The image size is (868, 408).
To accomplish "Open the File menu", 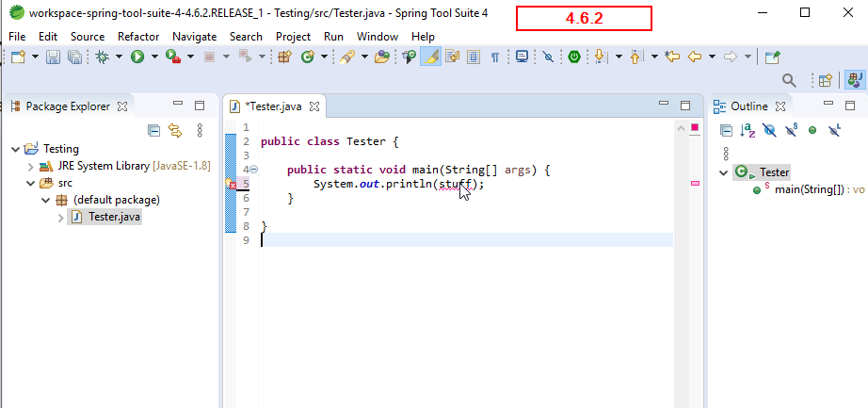I will pyautogui.click(x=17, y=37).
